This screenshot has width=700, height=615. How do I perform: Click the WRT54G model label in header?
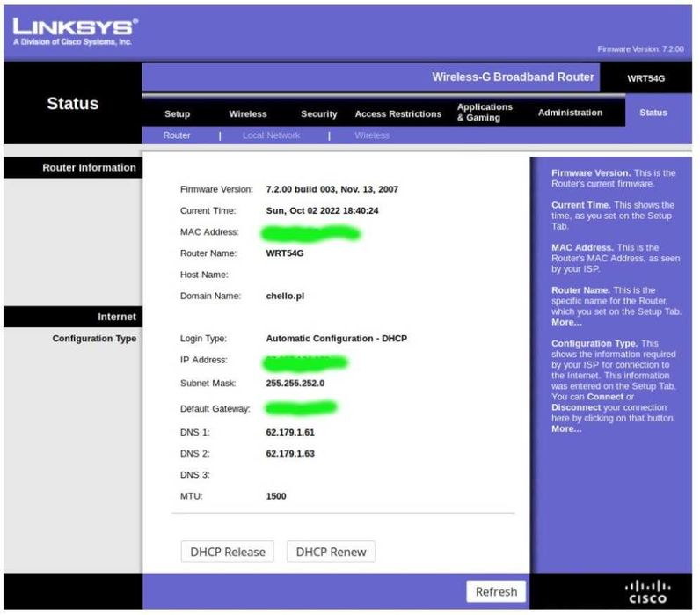point(645,78)
